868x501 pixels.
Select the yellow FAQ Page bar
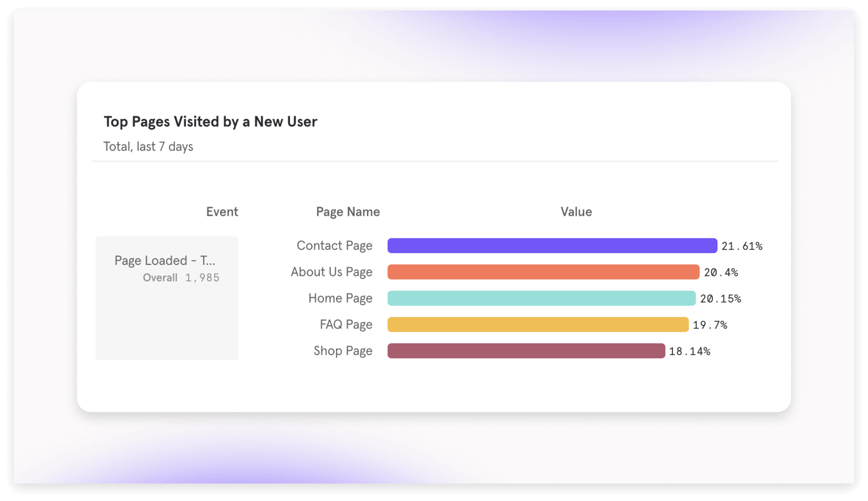click(x=538, y=325)
